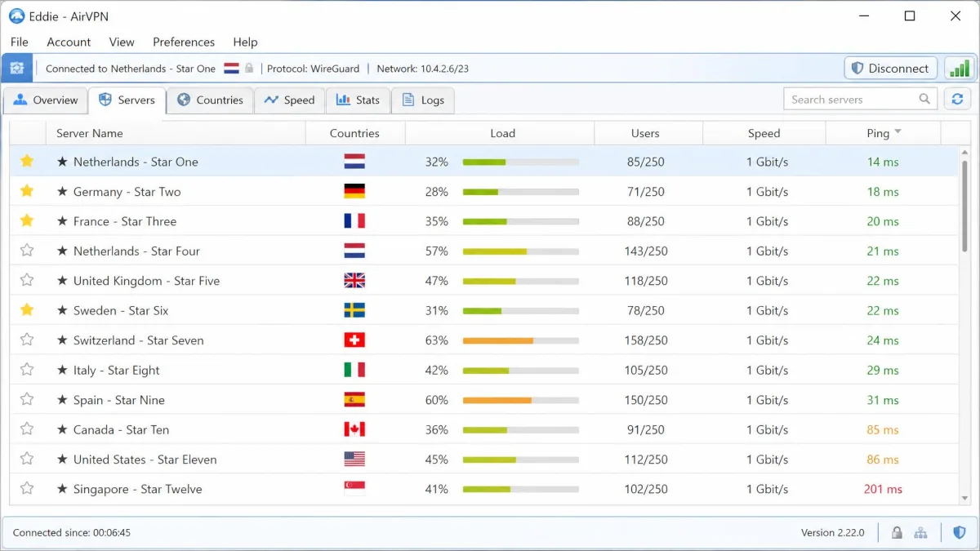Click the shield icon in the status bar
Screen dimensions: 980x551
click(960, 532)
